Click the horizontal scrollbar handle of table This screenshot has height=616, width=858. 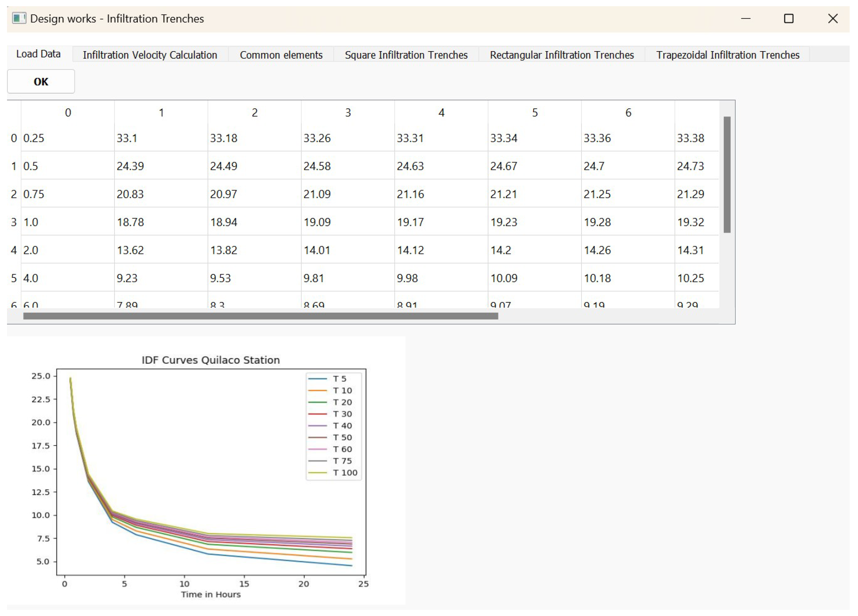[260, 316]
